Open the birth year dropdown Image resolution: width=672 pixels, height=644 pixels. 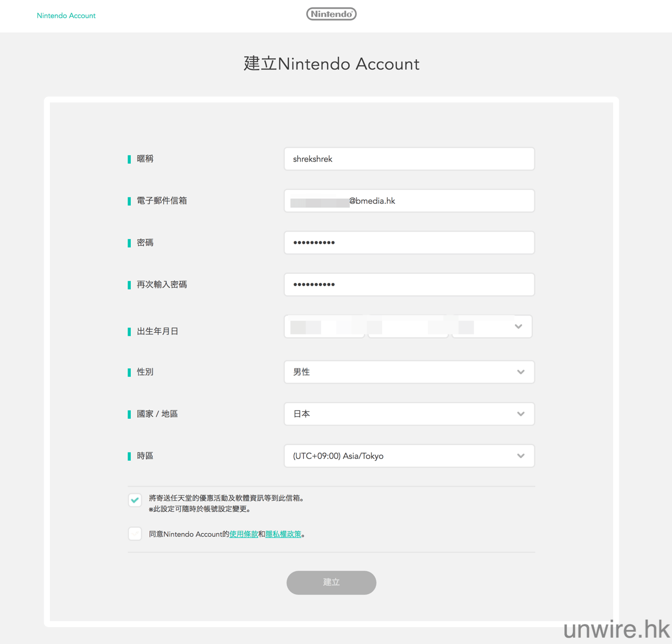pos(324,327)
